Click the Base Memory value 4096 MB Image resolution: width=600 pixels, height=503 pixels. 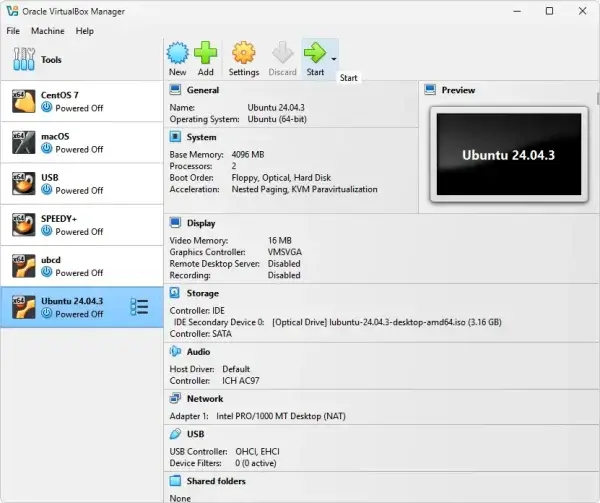248,155
